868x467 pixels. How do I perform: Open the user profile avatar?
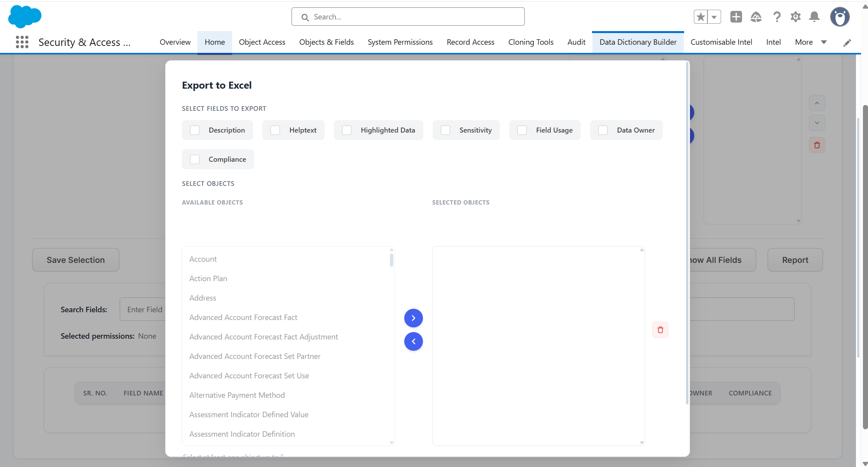840,17
